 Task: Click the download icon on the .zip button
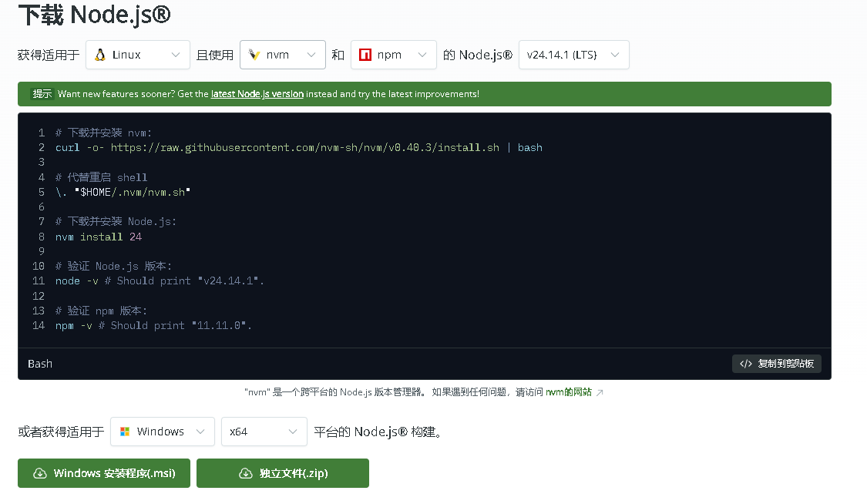tap(247, 473)
